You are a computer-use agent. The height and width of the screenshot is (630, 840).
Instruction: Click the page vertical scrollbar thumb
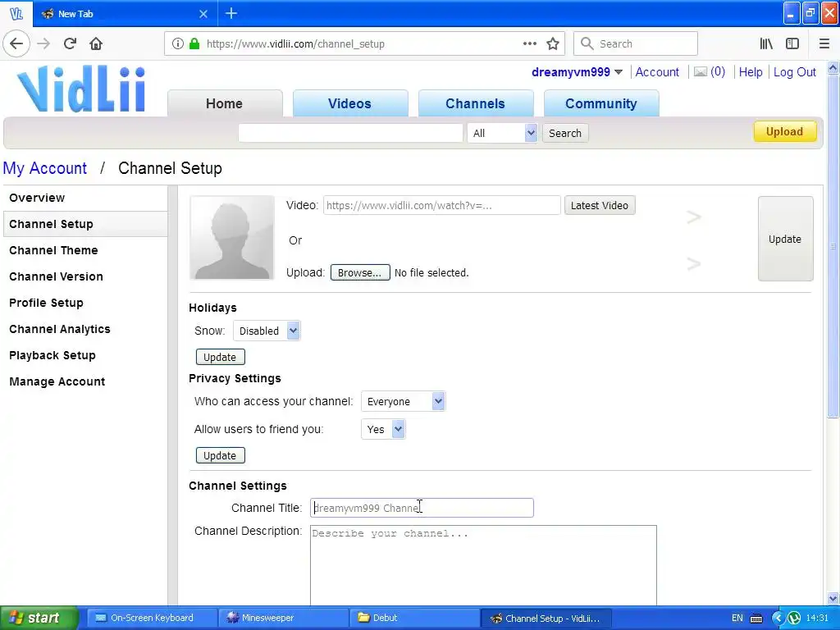pos(833,246)
